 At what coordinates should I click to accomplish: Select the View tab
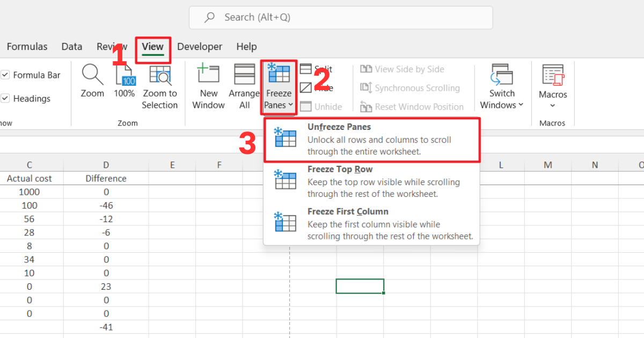pos(152,47)
